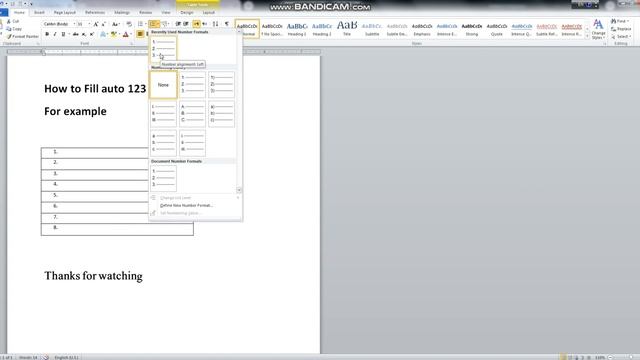Apply Strikethrough formatting
Image resolution: width=640 pixels, height=360 pixels.
click(x=76, y=34)
